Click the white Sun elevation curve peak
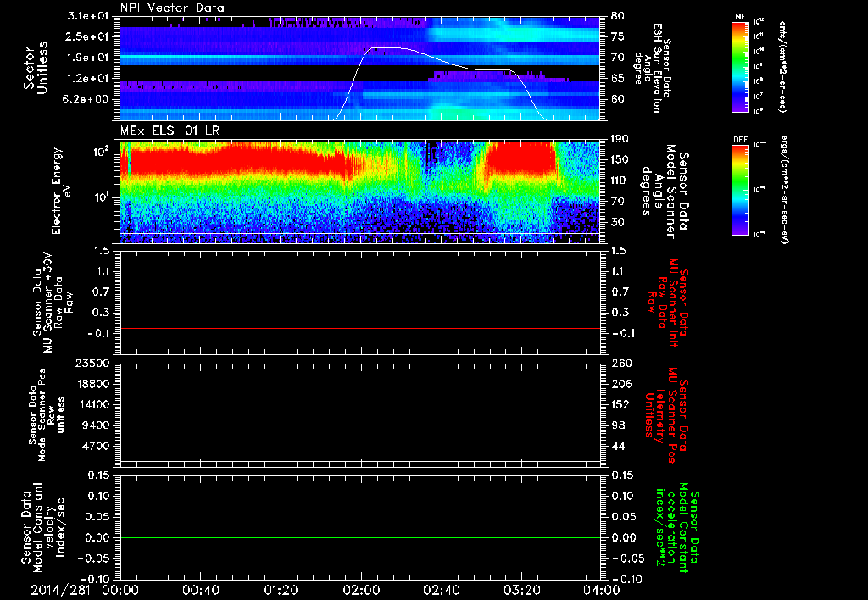Screen dimensions: 868x600 point(386,48)
